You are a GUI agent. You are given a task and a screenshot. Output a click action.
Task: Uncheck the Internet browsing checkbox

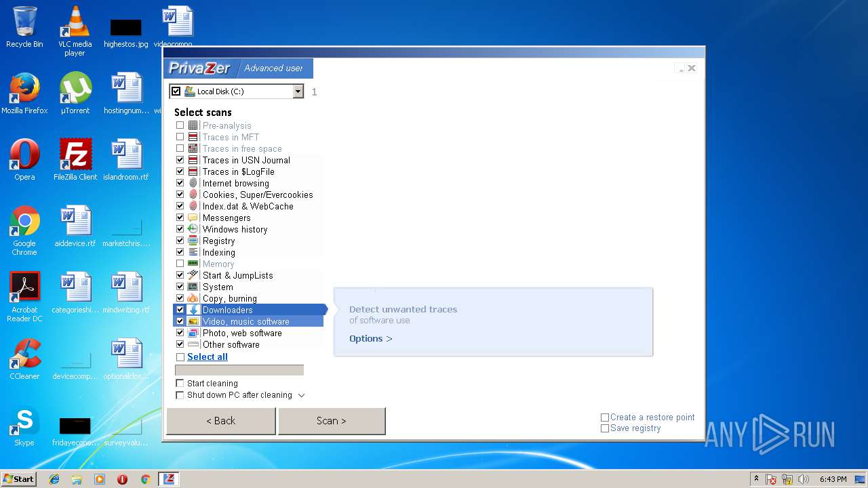tap(180, 183)
